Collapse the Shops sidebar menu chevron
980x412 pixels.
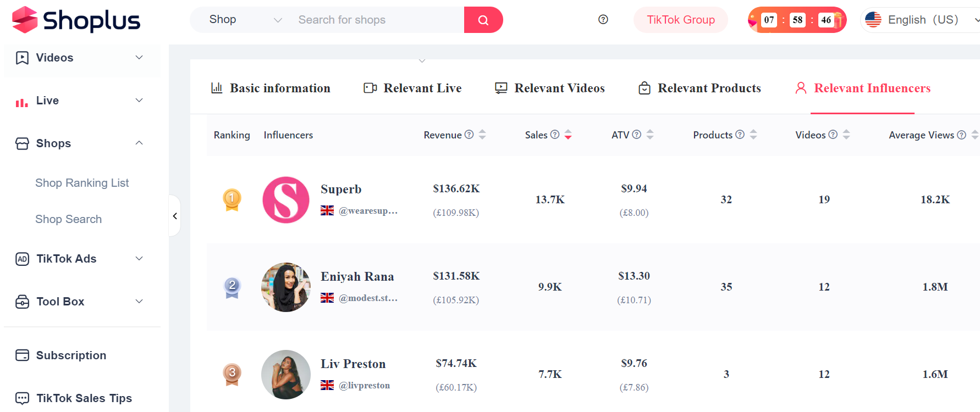[x=139, y=143]
